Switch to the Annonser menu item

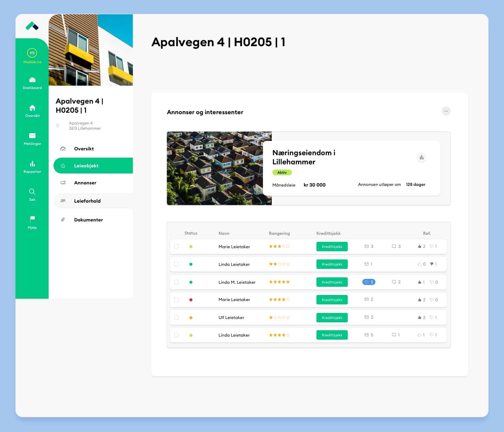(x=85, y=183)
